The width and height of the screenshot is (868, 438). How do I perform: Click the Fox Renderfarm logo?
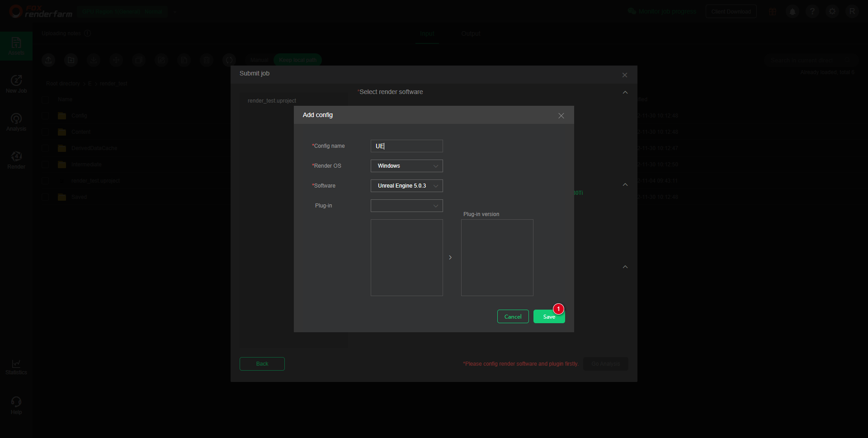point(41,11)
